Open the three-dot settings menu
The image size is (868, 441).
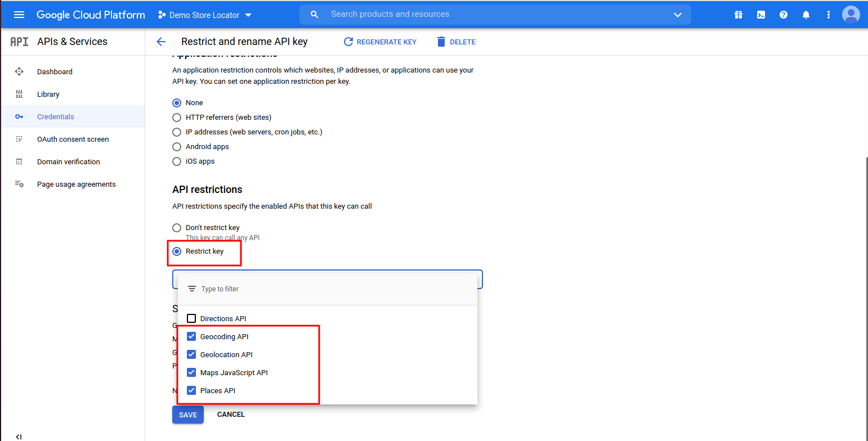pos(828,15)
